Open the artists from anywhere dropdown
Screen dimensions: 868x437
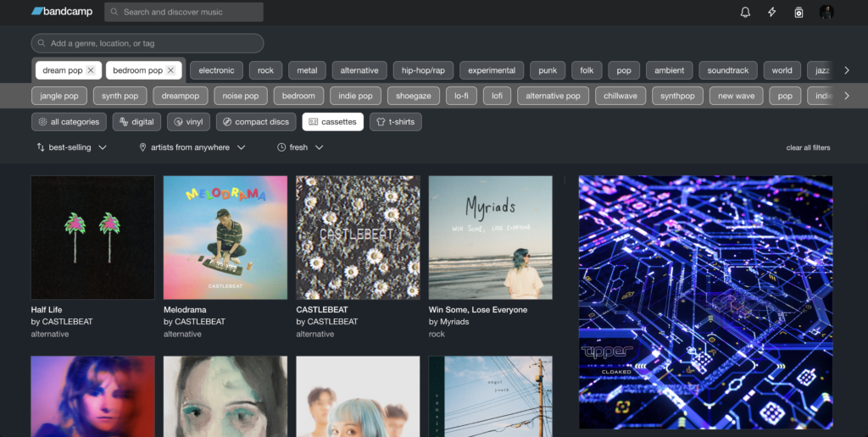coord(192,147)
